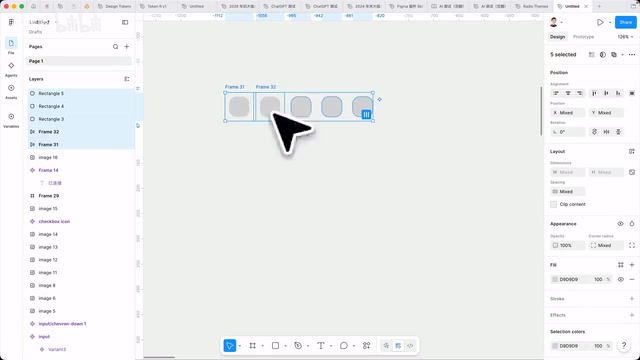
Task: Align selection horizontal centers
Action: coord(568,93)
